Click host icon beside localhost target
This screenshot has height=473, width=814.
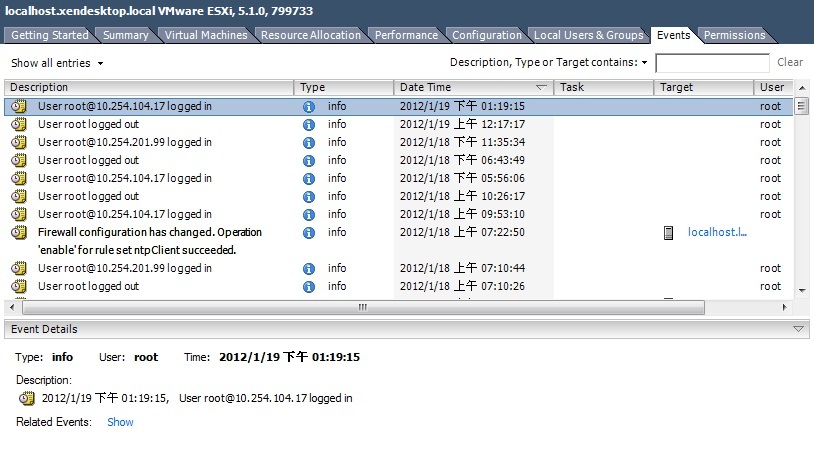click(669, 233)
